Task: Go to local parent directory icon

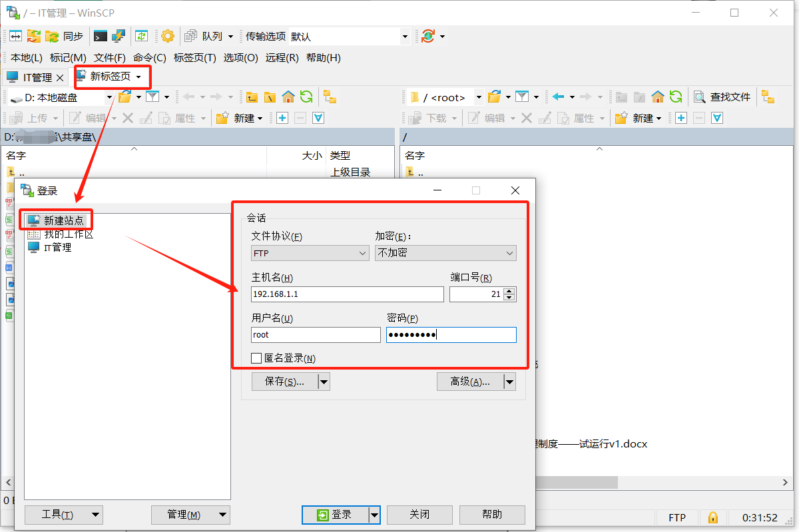Action: pos(252,97)
